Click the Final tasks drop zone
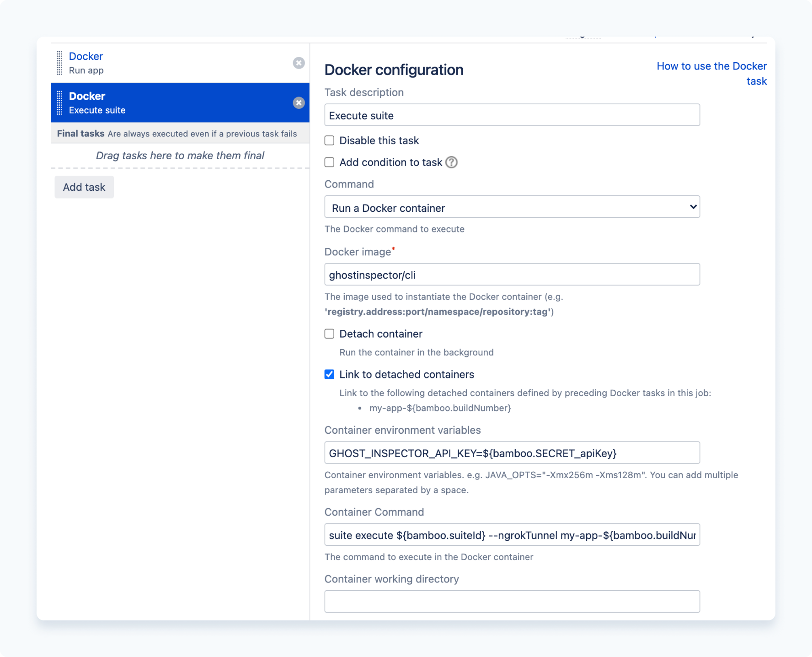 point(180,156)
